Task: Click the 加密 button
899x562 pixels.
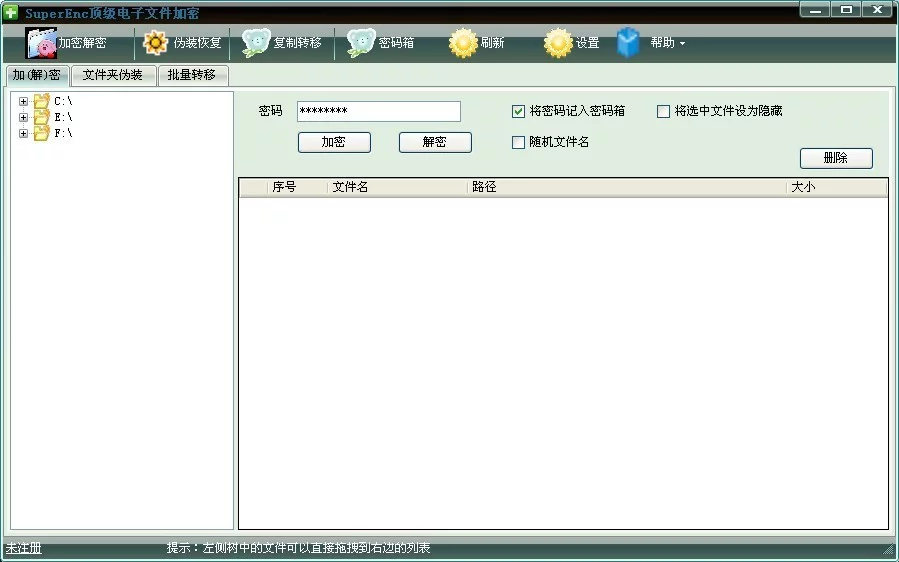Action: pyautogui.click(x=334, y=142)
